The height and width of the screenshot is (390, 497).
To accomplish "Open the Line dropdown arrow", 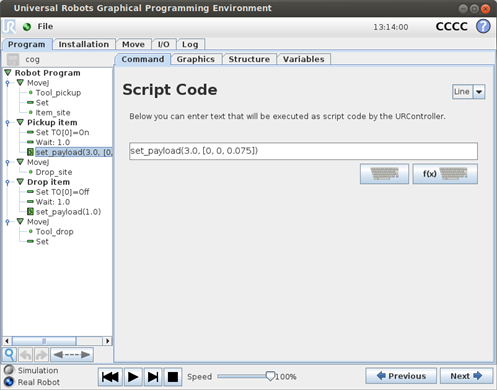I will coord(479,92).
